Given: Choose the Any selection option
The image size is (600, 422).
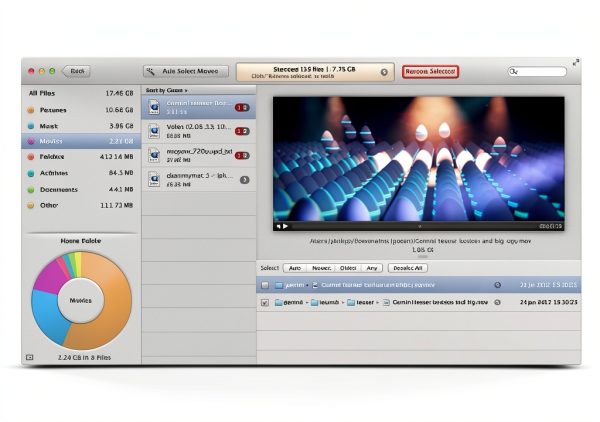Looking at the screenshot, I should (372, 268).
